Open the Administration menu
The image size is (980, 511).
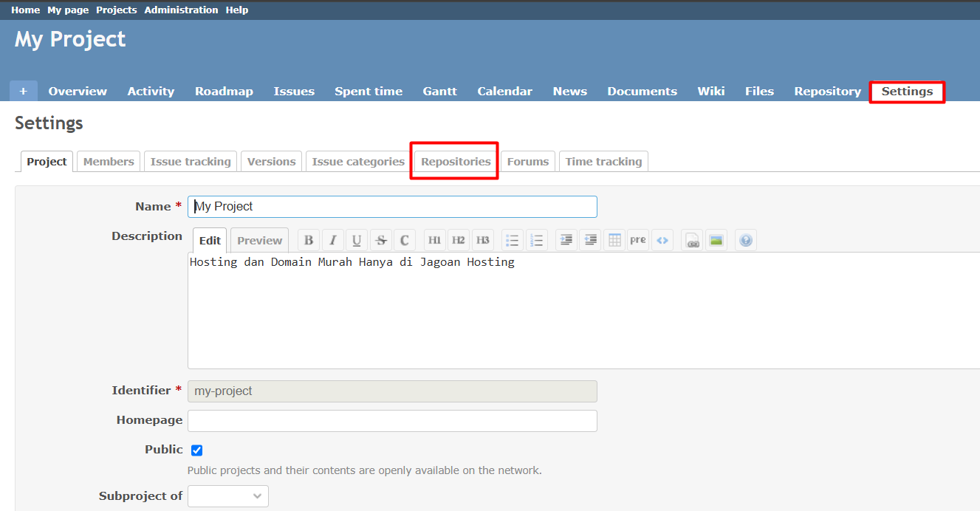point(181,10)
